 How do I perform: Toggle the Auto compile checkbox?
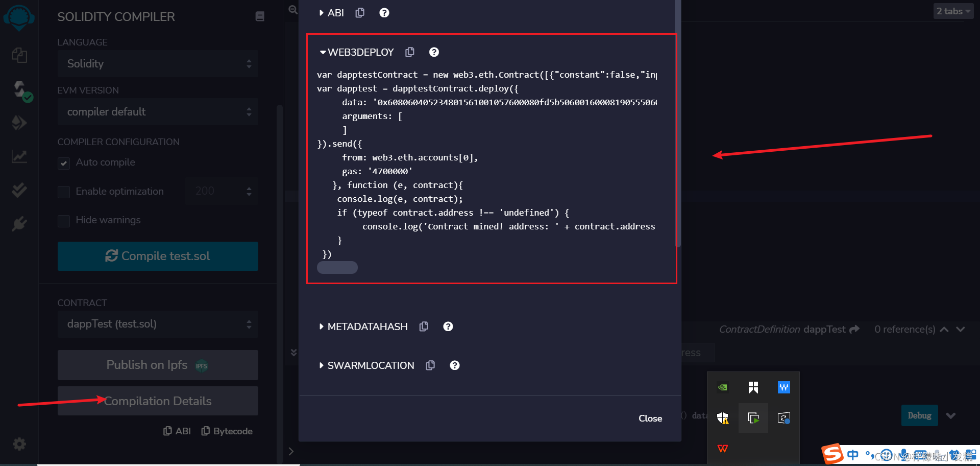64,163
